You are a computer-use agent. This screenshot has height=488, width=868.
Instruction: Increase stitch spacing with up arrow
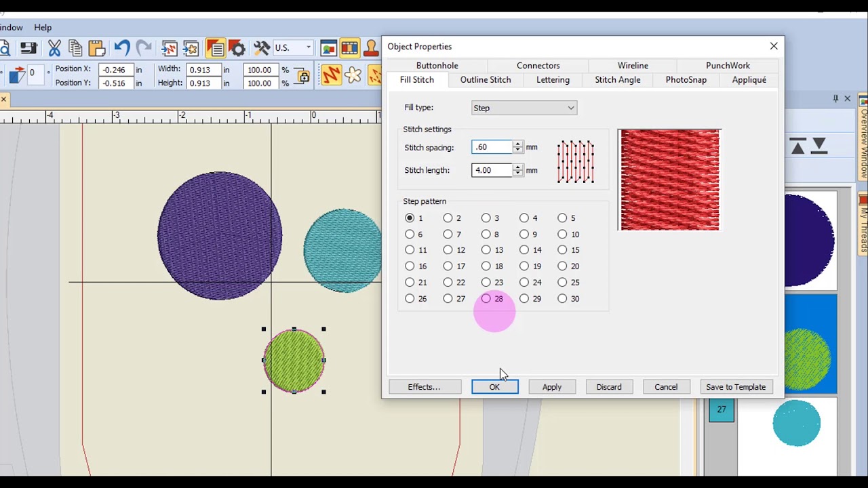(518, 144)
